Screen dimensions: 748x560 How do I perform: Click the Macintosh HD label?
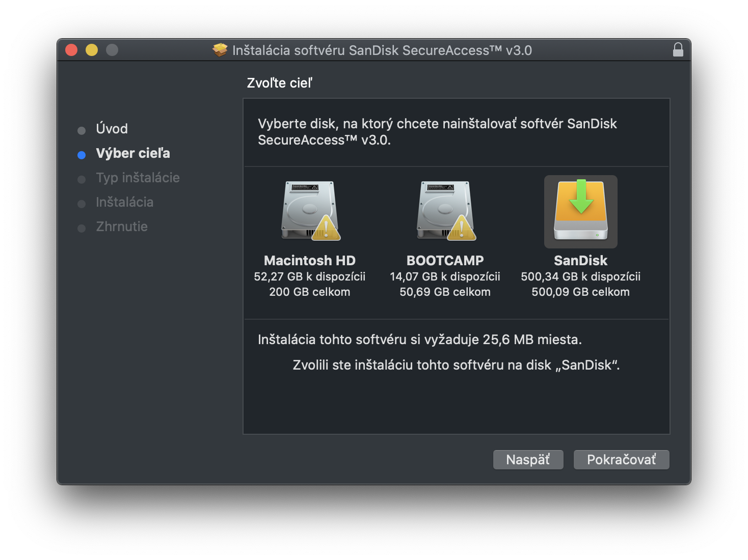310,261
